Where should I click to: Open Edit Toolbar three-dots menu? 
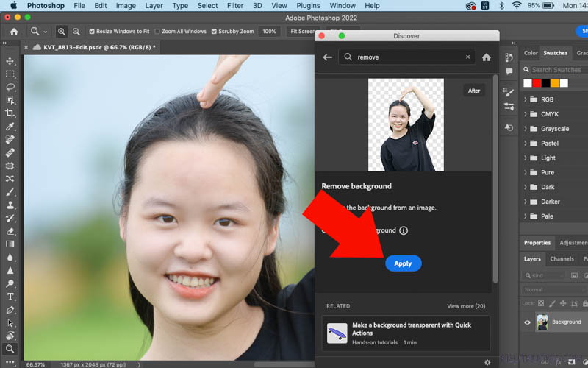coord(10,362)
